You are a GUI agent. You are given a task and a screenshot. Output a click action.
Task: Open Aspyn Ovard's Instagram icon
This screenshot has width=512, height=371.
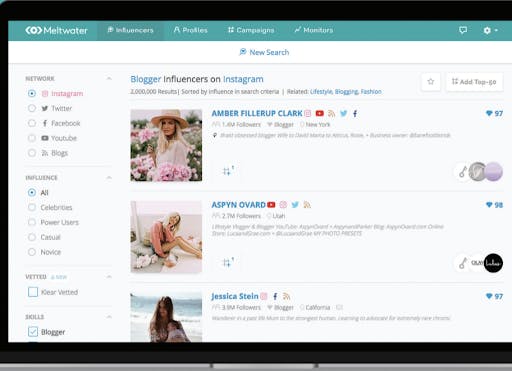click(x=283, y=205)
